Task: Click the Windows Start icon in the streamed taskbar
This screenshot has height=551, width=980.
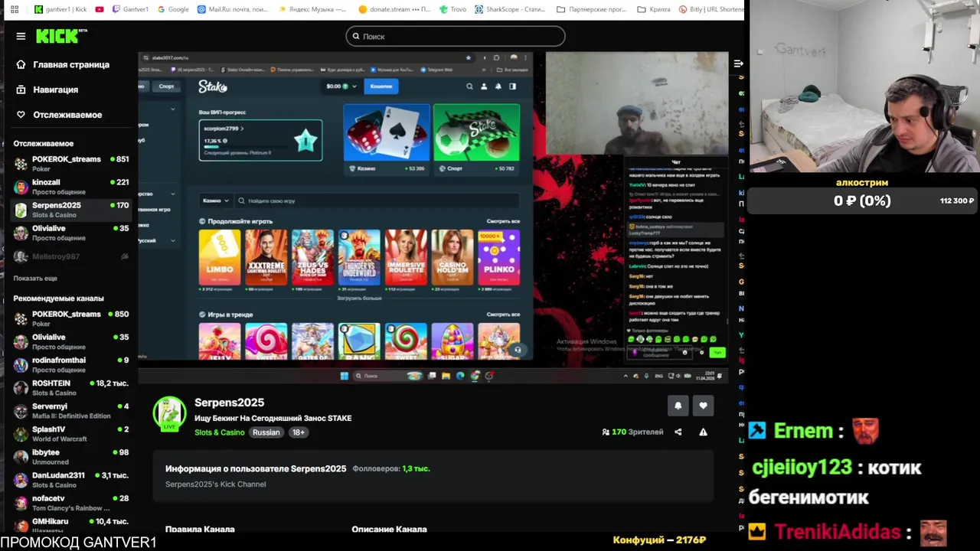Action: [345, 376]
